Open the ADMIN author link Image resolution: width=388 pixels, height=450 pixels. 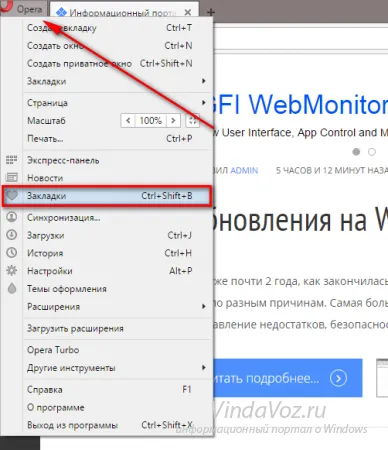point(244,170)
